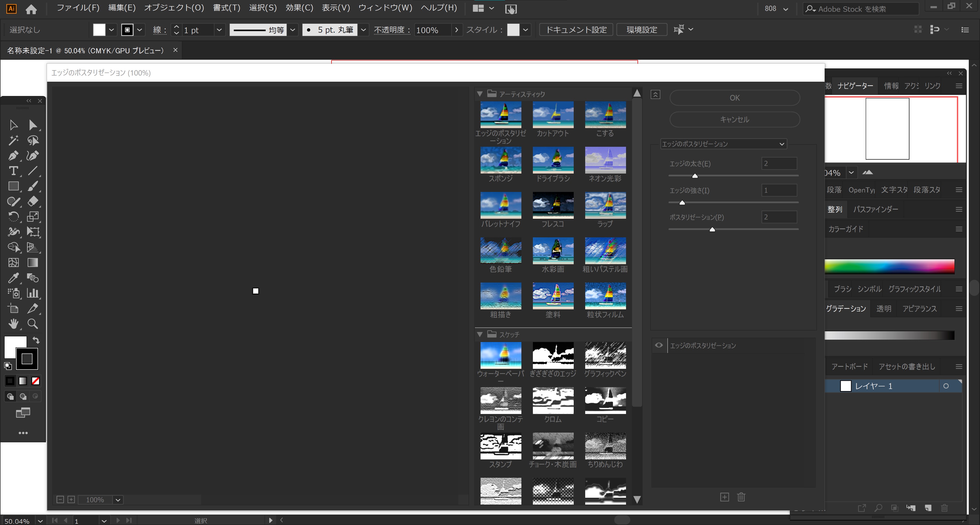Collapse the スケッチ folder triangle
980x525 pixels.
coord(480,334)
